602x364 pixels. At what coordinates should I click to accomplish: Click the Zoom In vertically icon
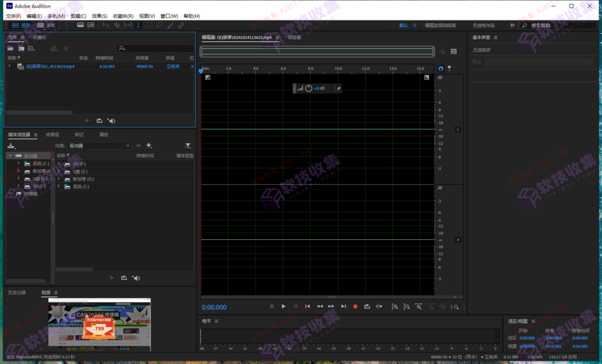(x=395, y=306)
